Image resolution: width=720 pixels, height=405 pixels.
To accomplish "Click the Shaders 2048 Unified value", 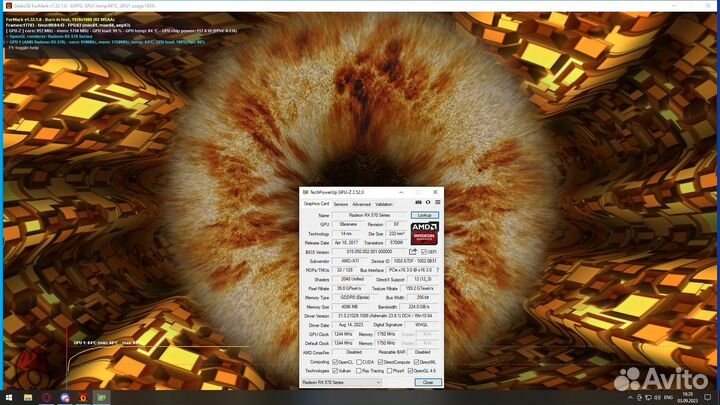I will tap(352, 279).
